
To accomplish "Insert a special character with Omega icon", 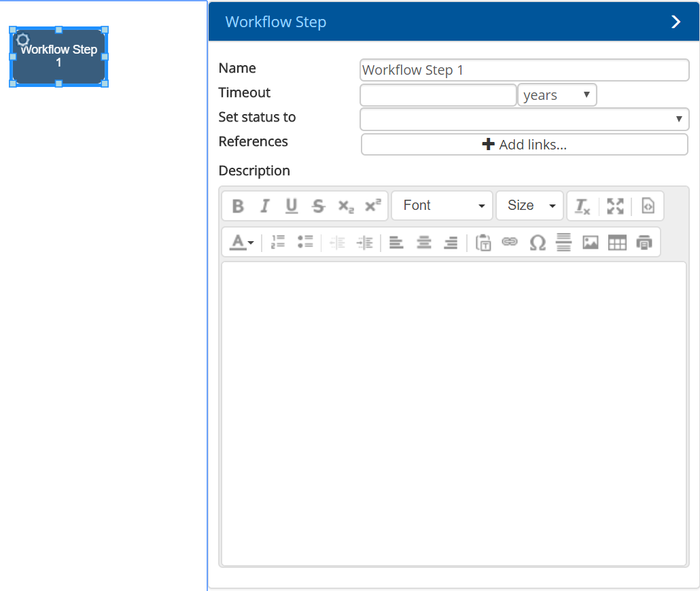I will [538, 243].
